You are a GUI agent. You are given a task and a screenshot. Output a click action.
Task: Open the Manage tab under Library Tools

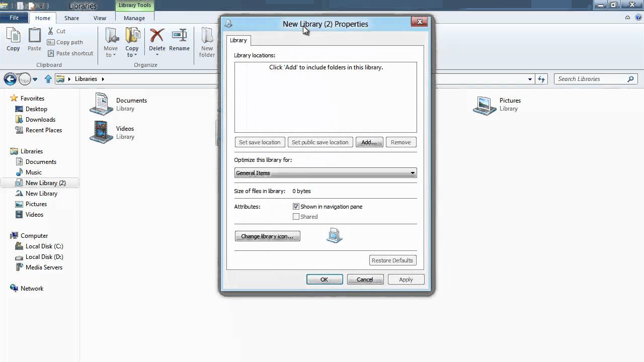(x=134, y=18)
